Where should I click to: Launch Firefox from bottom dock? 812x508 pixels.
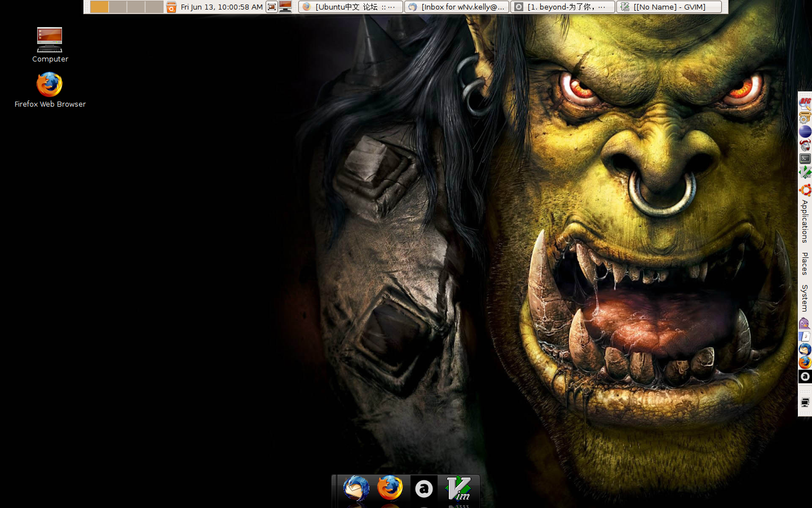[x=390, y=488]
